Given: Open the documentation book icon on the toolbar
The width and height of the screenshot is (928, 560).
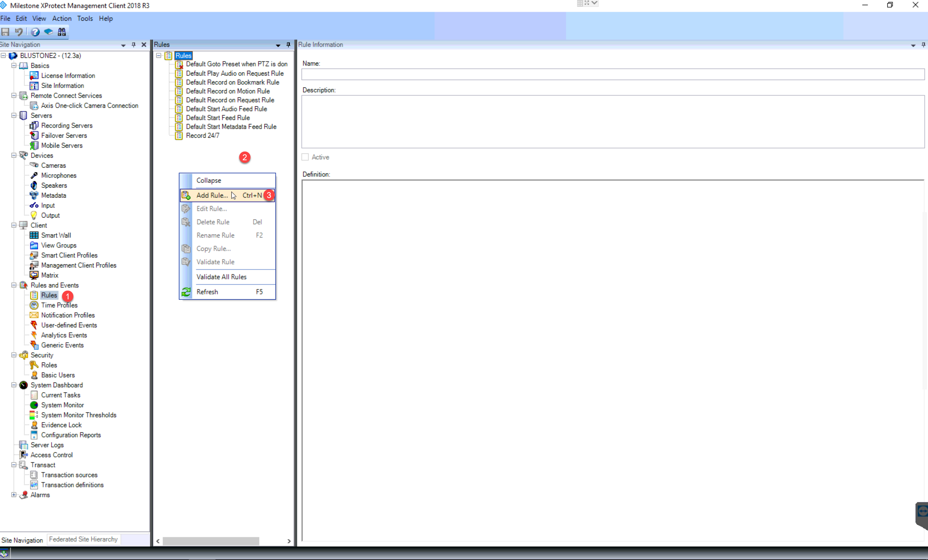Looking at the screenshot, I should pyautogui.click(x=48, y=32).
